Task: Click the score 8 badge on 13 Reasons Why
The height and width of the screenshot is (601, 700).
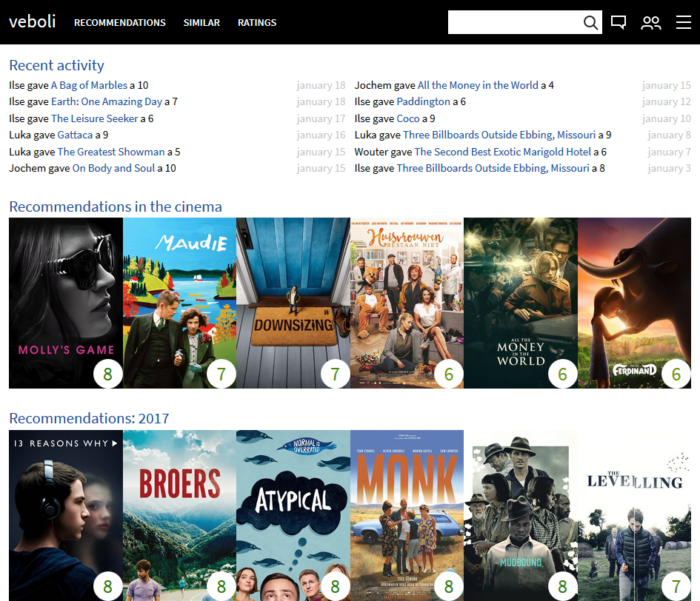Action: click(x=107, y=586)
